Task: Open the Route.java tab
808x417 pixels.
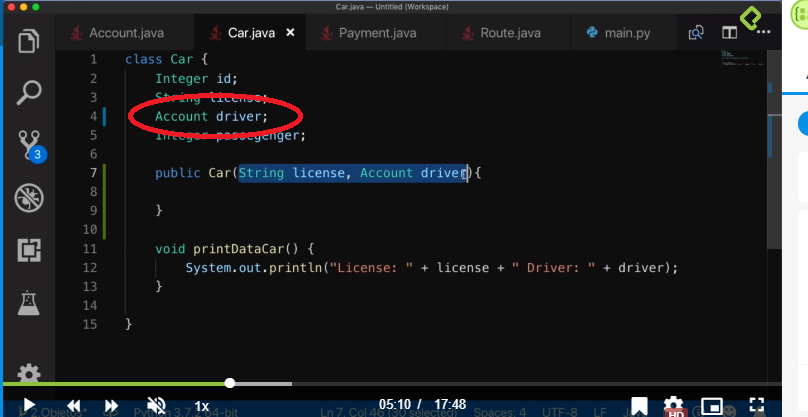Action: (510, 33)
